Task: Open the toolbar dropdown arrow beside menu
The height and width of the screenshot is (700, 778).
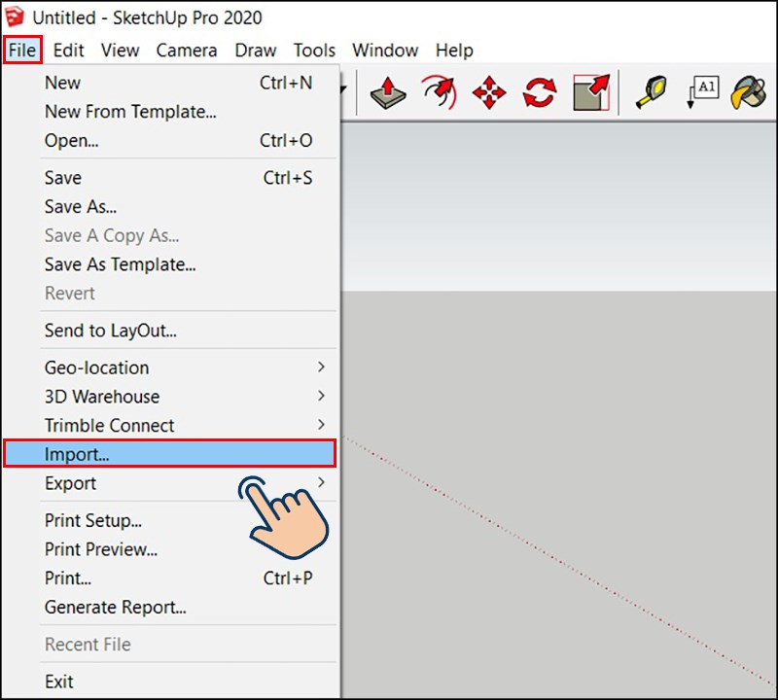Action: pos(343,89)
